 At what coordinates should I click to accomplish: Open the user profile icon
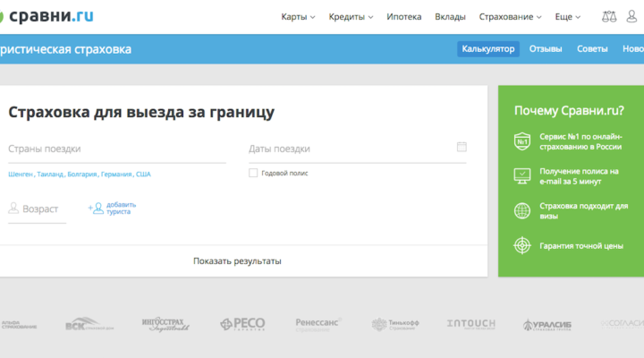[x=633, y=16]
